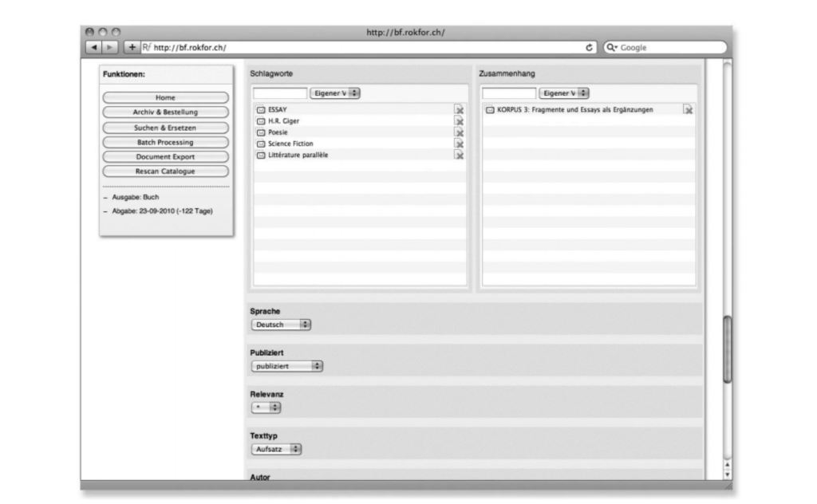Go to Home in the Funktionen panel
The width and height of the screenshot is (817, 504).
tap(165, 97)
